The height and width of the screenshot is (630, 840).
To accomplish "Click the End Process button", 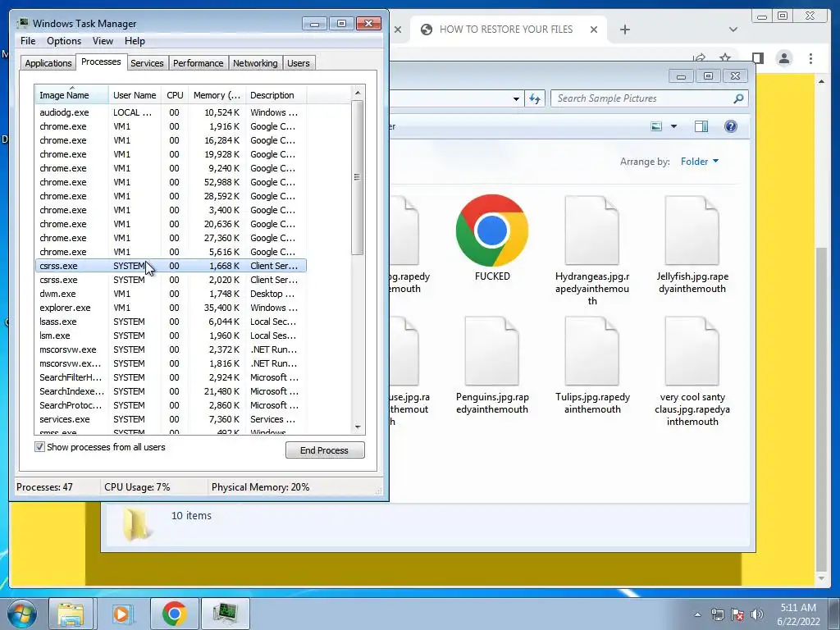I will (325, 450).
